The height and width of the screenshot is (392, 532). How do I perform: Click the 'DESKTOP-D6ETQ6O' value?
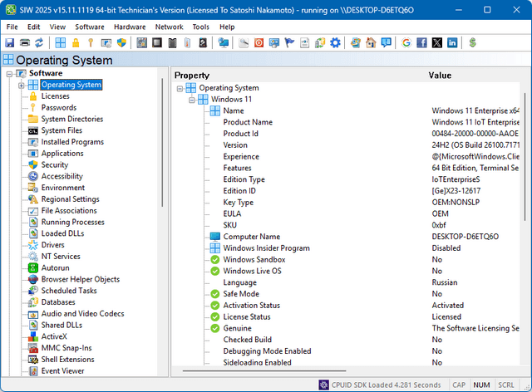click(x=465, y=237)
